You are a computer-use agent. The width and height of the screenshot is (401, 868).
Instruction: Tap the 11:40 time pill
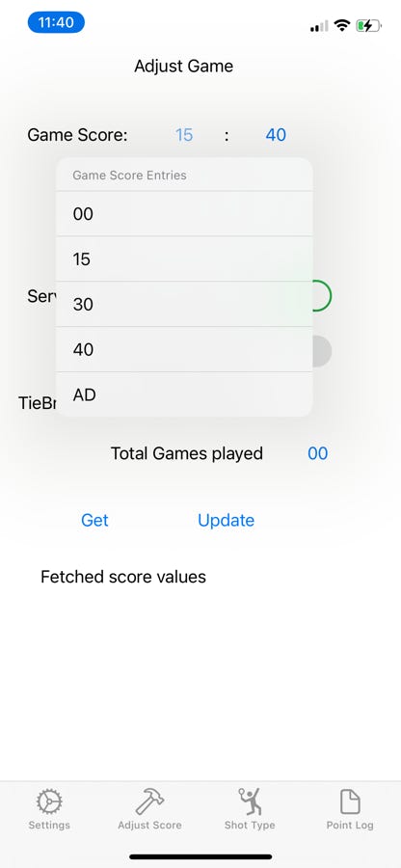[56, 23]
